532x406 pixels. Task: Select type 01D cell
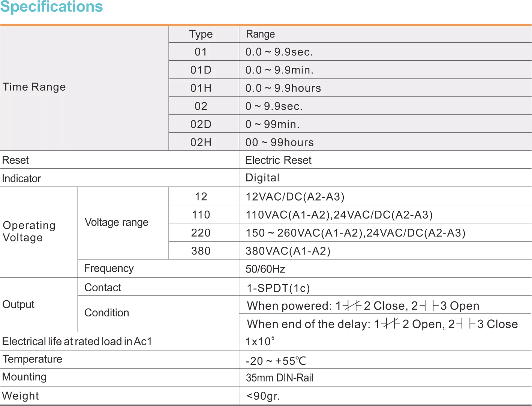(201, 70)
